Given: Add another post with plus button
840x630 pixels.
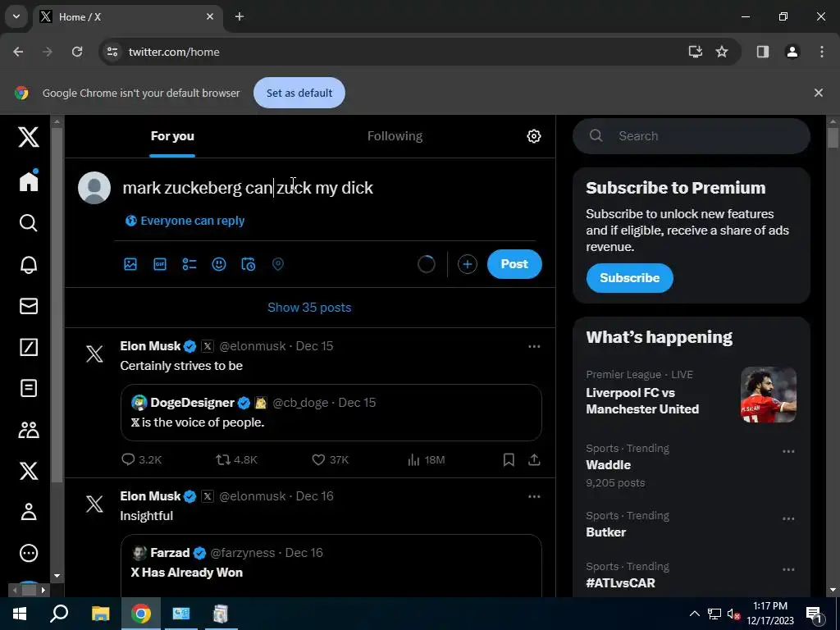Looking at the screenshot, I should tap(467, 264).
